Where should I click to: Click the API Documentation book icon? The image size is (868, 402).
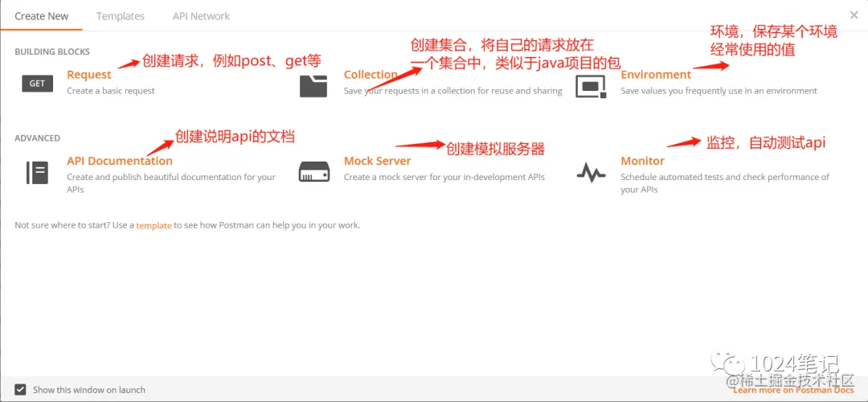(x=38, y=173)
